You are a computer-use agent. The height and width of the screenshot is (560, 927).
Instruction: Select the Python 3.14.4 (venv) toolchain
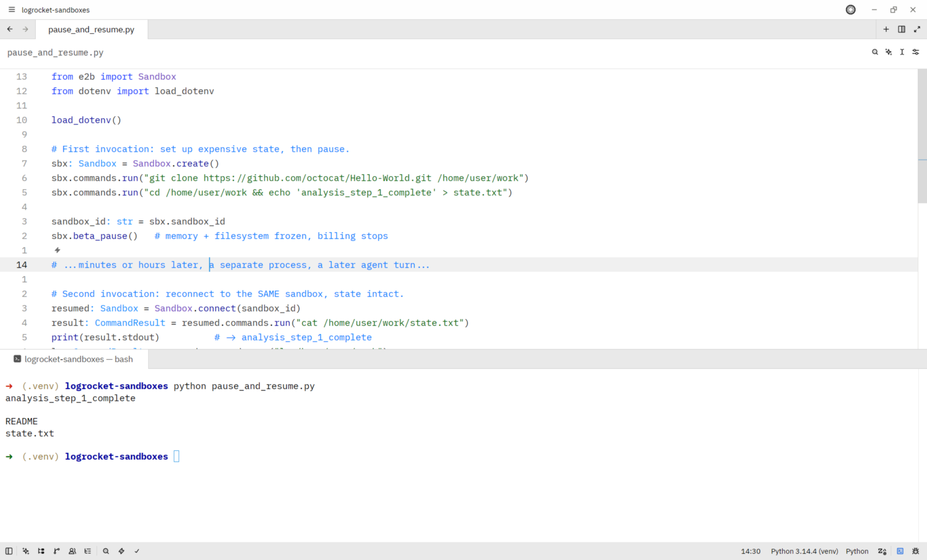coord(804,551)
